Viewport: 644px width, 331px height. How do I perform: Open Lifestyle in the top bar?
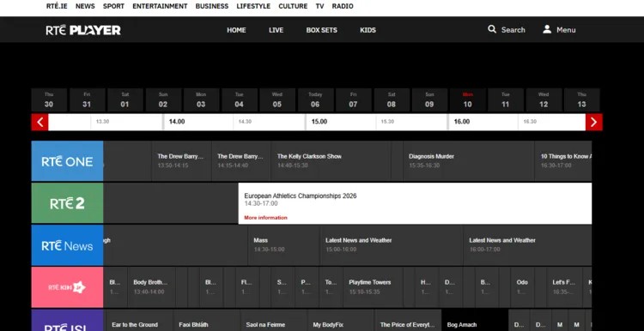253,6
